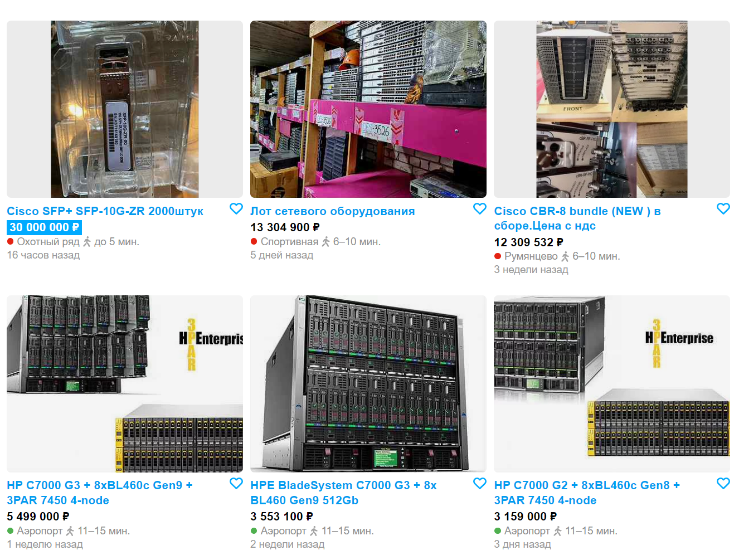The image size is (734, 560).
Task: Add Лот сетевого оборудования to favorites heart
Action: tap(480, 208)
